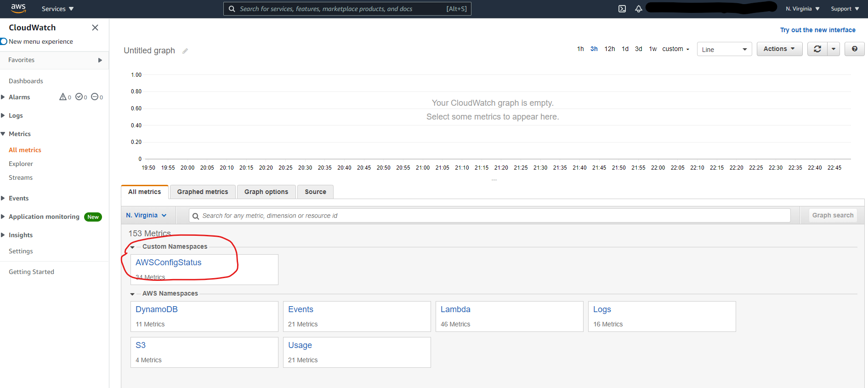Open the DynamoDB namespace card
Viewport: 868px width, 388px height.
pyautogui.click(x=204, y=316)
